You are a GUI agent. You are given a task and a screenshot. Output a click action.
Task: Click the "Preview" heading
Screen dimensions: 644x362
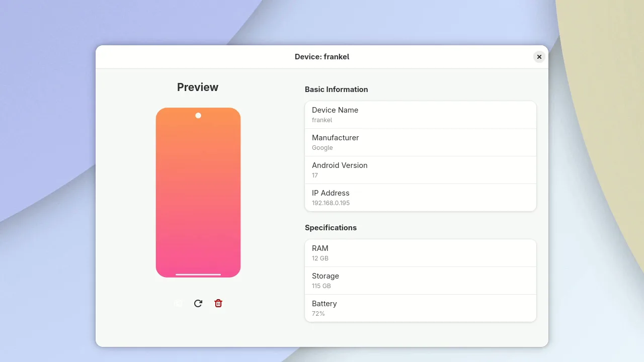(198, 87)
